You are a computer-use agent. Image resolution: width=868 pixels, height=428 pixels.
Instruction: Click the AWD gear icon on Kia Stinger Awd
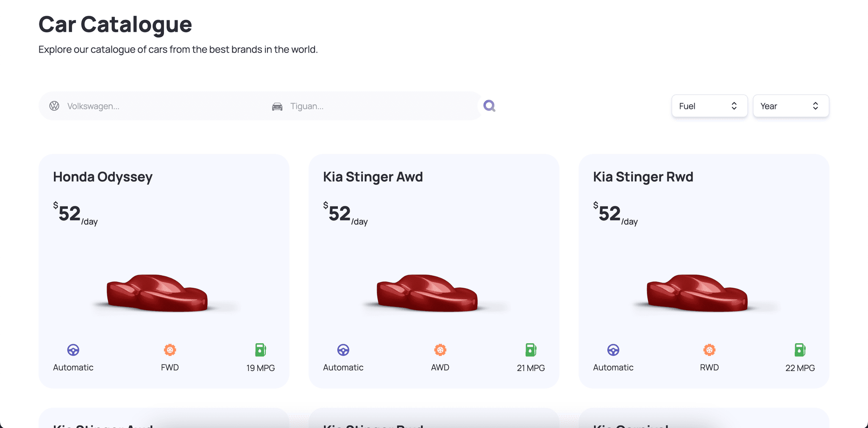440,350
